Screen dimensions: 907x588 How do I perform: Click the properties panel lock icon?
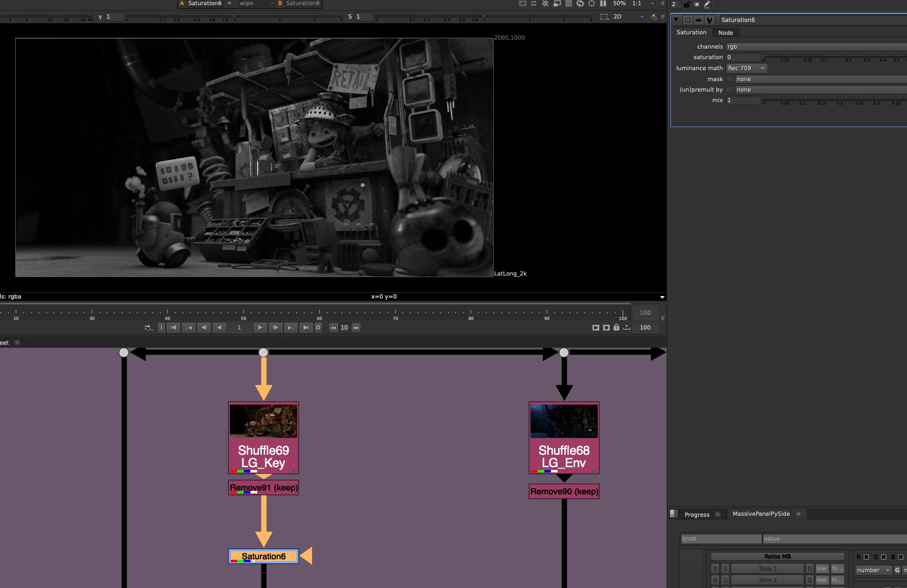click(x=686, y=4)
